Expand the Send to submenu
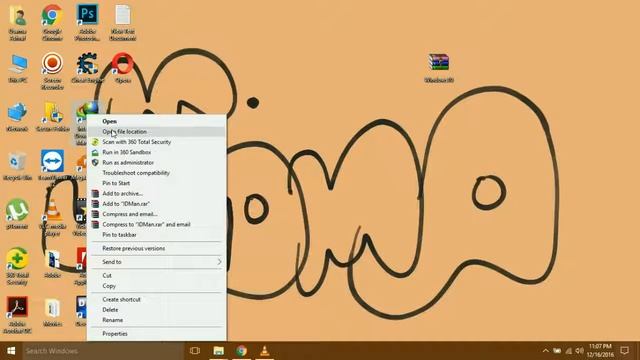 (x=157, y=262)
